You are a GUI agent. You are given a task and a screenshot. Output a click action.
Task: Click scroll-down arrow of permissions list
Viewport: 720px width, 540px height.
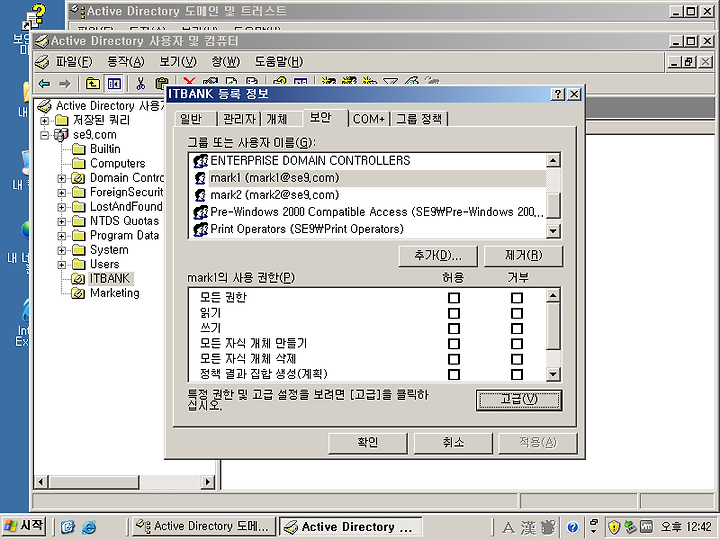[x=553, y=375]
